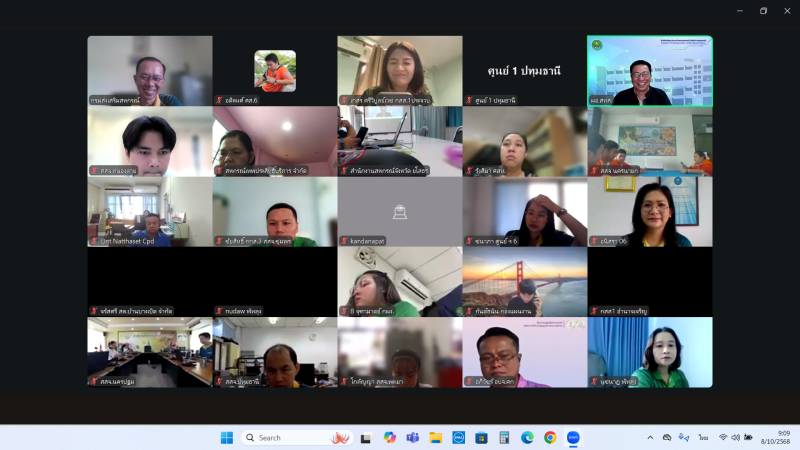This screenshot has width=800, height=450.
Task: Open the Windows Start menu
Action: (x=226, y=437)
